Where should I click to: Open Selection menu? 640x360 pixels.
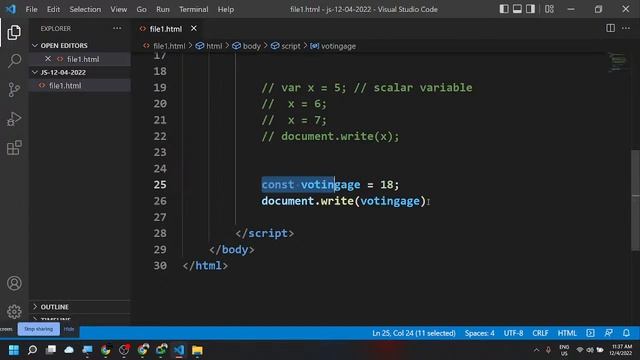tap(85, 9)
